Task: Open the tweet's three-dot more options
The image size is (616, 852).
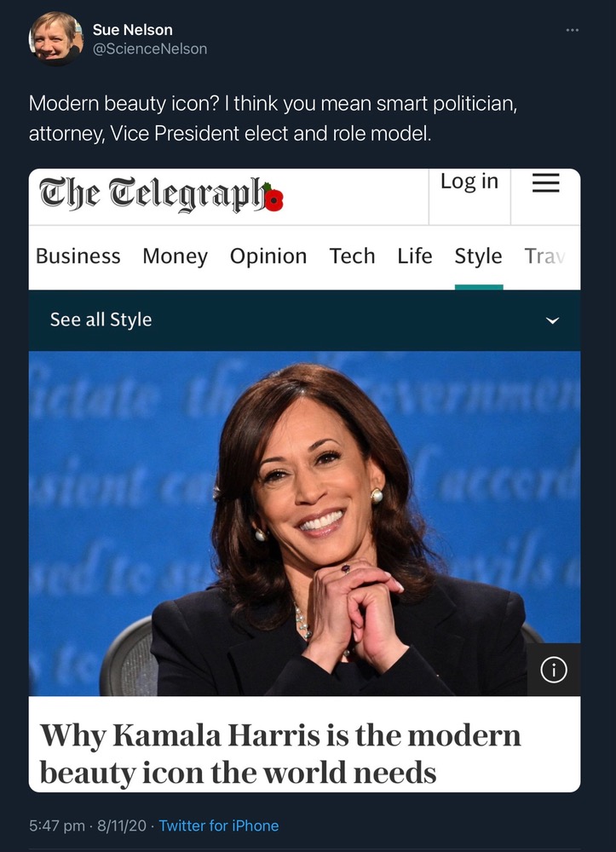Action: (x=572, y=30)
